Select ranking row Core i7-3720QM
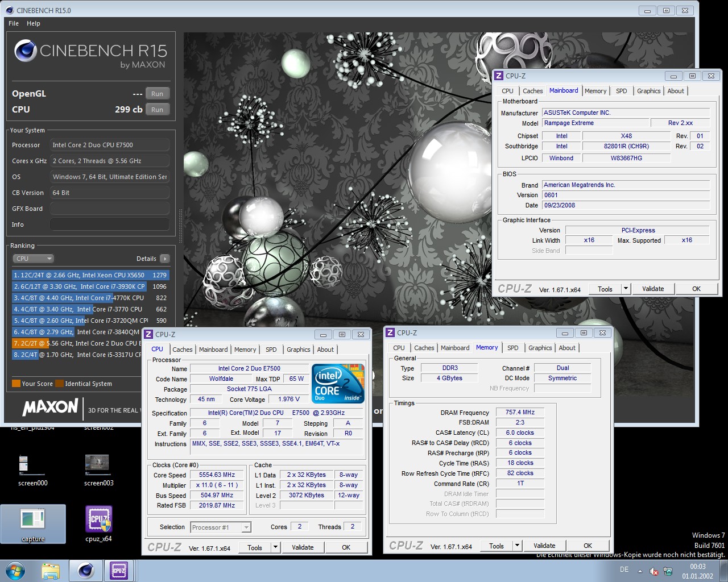Image resolution: width=728 pixels, height=582 pixels. [90, 321]
